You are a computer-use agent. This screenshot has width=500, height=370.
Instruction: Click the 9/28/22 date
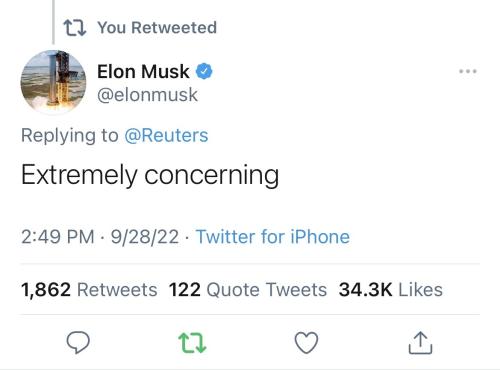click(x=145, y=237)
